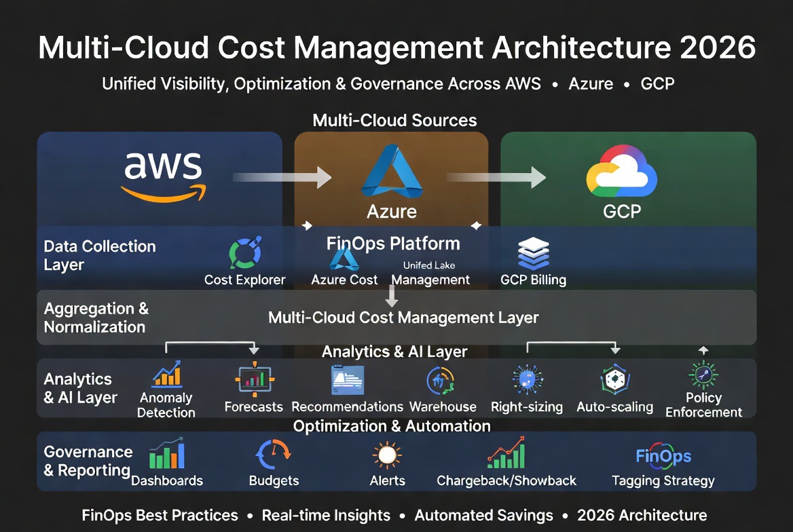Select the subtitle text starting Unified Visibility
This screenshot has height=532, width=793.
click(x=388, y=83)
